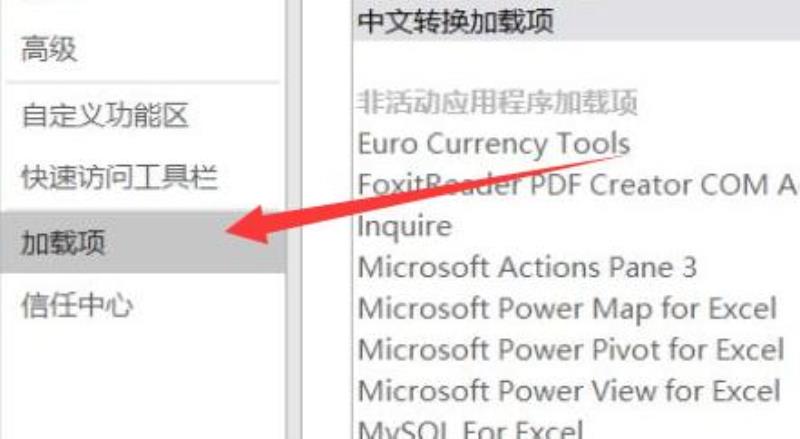Viewport: 800px width, 439px height.
Task: Pick the MySQL For Excel add-in
Action: click(470, 429)
